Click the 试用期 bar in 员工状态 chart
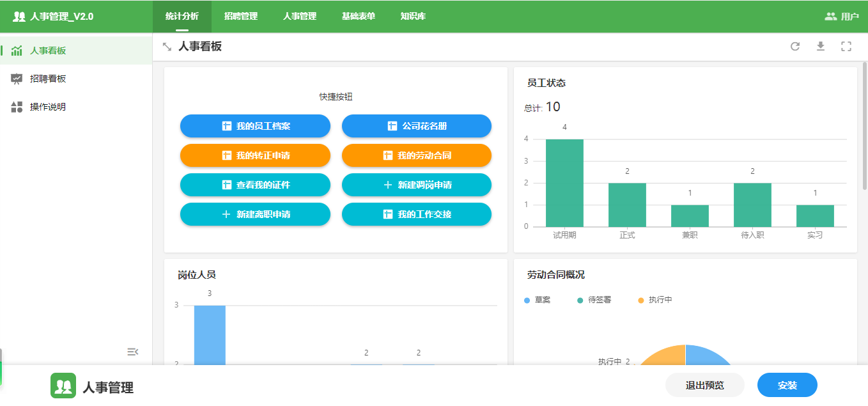 (564, 183)
